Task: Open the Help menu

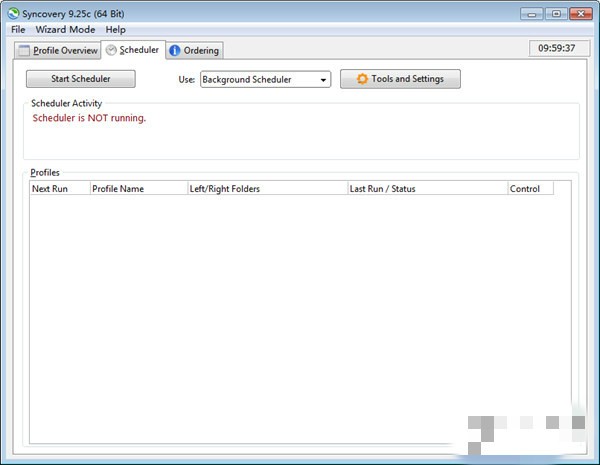Action: [116, 30]
